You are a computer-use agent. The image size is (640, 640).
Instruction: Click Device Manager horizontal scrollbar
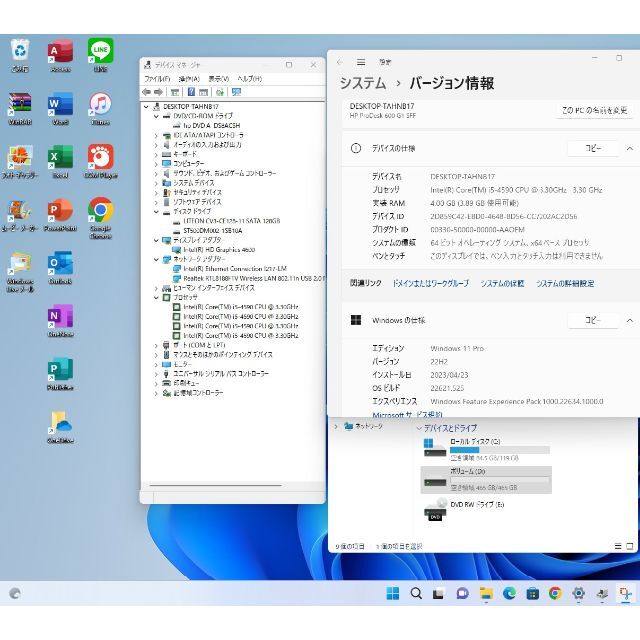(x=216, y=485)
